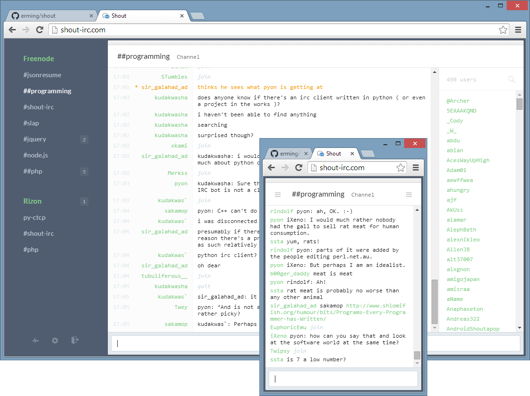Click forward arrow in large browser window
Viewport: 530px width, 396px height.
26,30
